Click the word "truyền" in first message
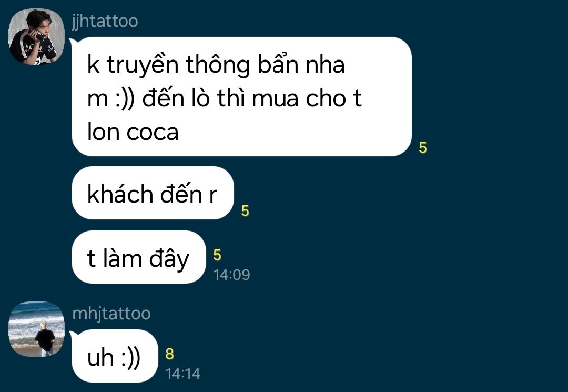The width and height of the screenshot is (568, 392). tap(143, 65)
